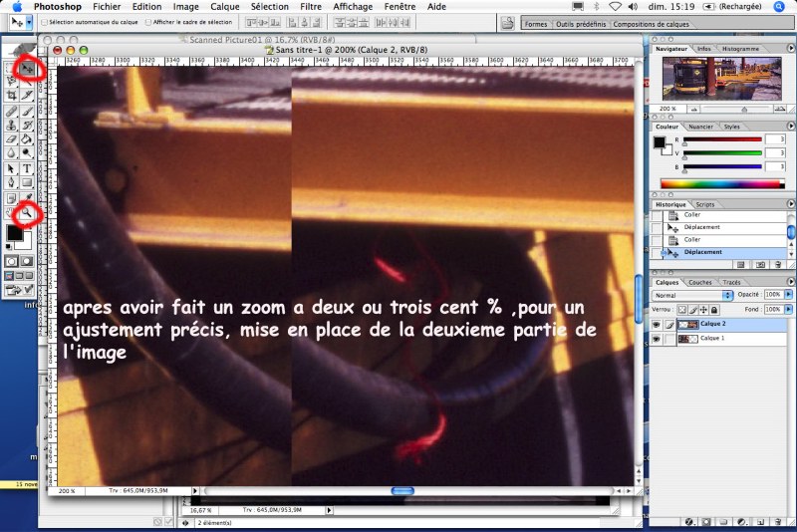Click the horizontal scrollbar thumb of Sans titre-1
The image size is (797, 532).
(402, 491)
